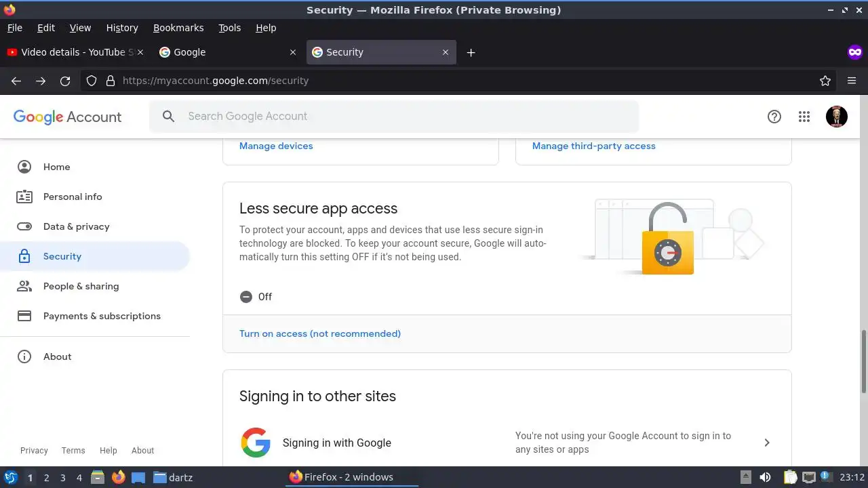Click the footer About link
The height and width of the screenshot is (488, 868).
pos(143,450)
